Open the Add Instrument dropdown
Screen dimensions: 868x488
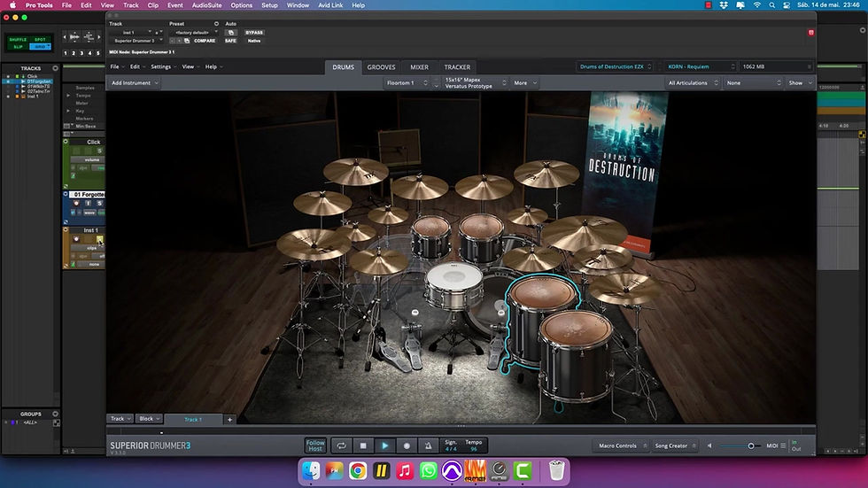[135, 83]
